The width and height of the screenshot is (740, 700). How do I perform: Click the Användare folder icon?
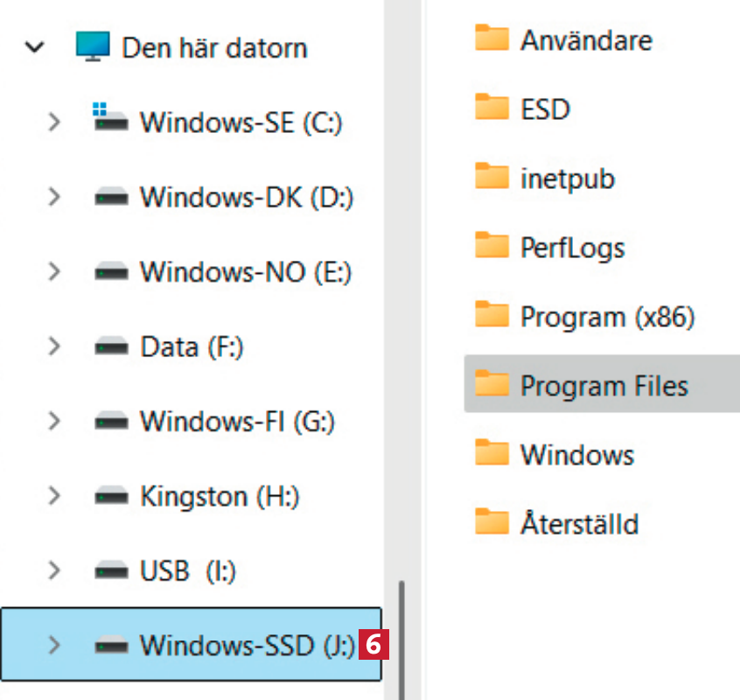[492, 39]
